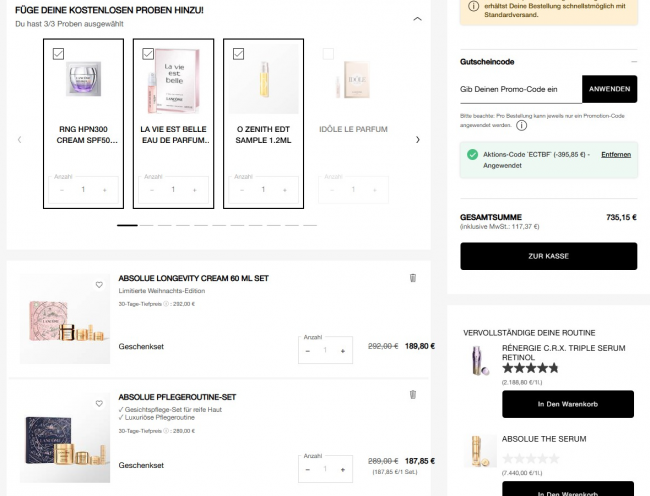650x496 pixels.
Task: Add Absolue Longevity Cream set to wishlist heart
Action: [99, 285]
